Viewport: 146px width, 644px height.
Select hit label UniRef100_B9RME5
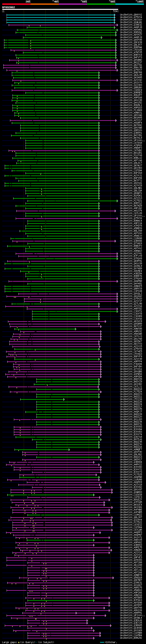pos(131,93)
